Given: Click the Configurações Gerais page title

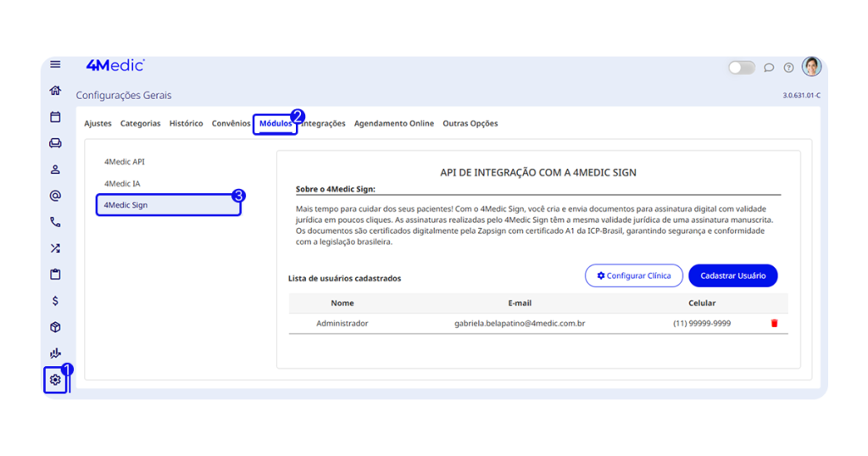Looking at the screenshot, I should (124, 95).
